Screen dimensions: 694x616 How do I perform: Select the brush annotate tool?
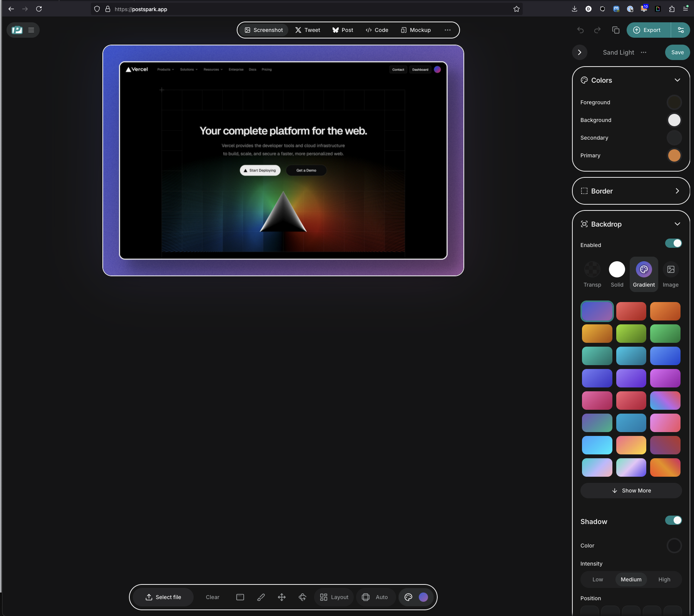tap(261, 597)
